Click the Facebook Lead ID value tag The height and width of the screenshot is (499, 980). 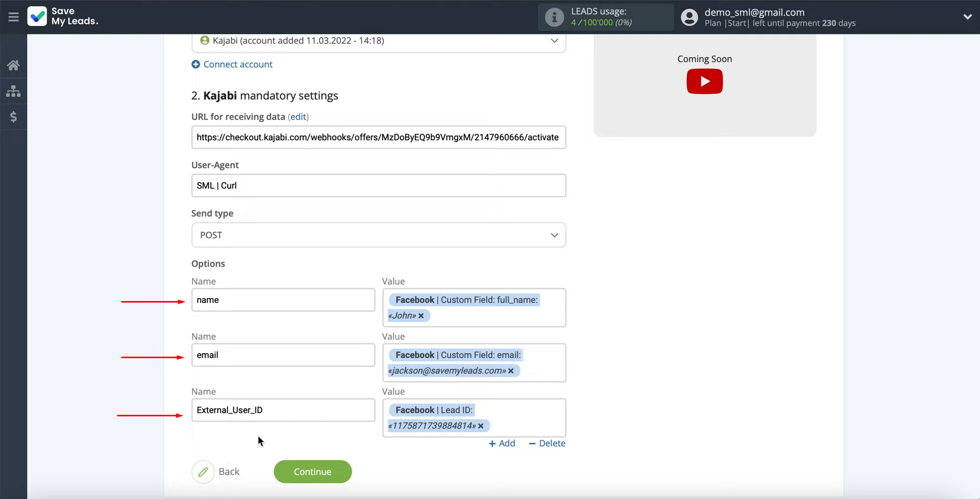click(x=439, y=418)
